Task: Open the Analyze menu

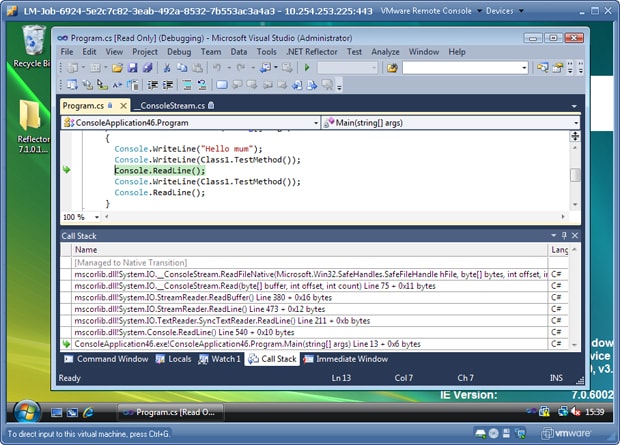Action: pyautogui.click(x=385, y=52)
